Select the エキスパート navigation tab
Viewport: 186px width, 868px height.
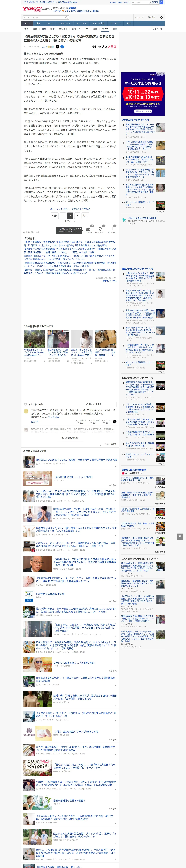(x=64, y=24)
